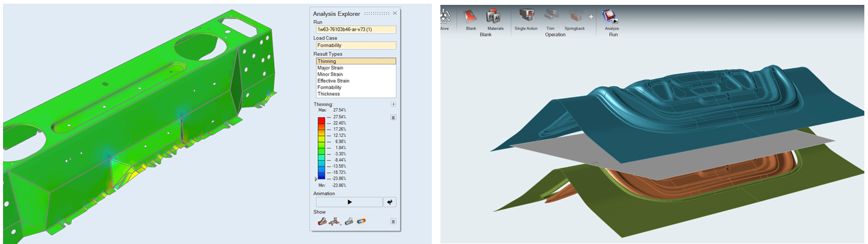Open the Show section options menu
Image resolution: width=868 pixels, height=244 pixels.
pyautogui.click(x=393, y=221)
